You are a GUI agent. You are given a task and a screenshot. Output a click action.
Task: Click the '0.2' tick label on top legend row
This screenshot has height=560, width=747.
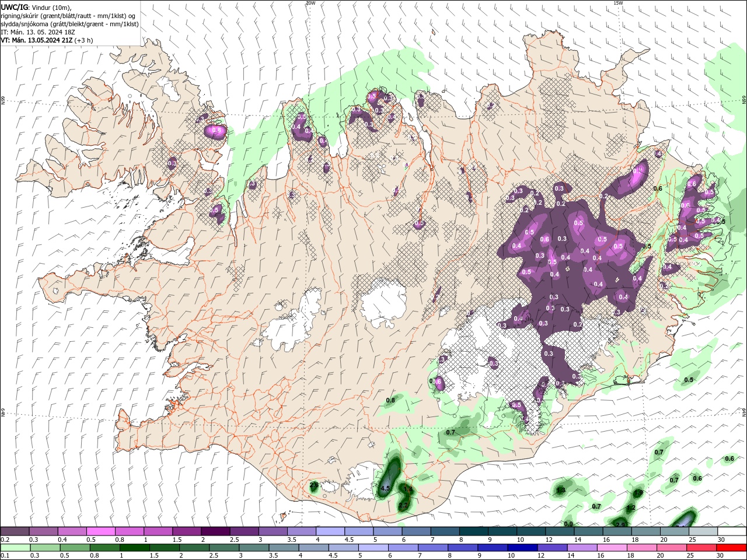5,540
